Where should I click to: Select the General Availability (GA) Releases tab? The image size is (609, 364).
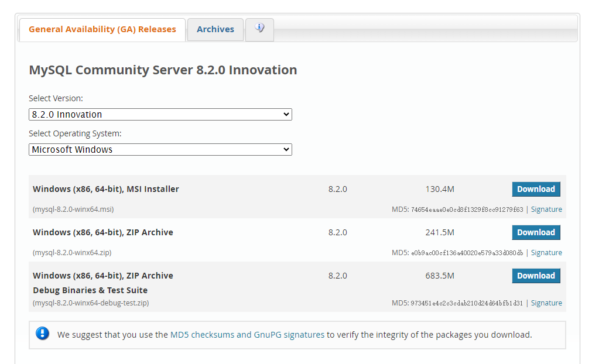point(102,29)
